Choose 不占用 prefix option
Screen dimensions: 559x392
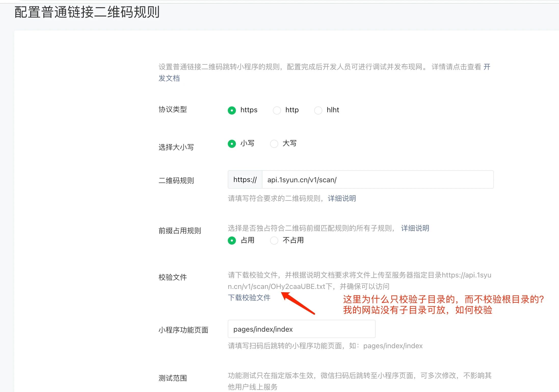(274, 241)
